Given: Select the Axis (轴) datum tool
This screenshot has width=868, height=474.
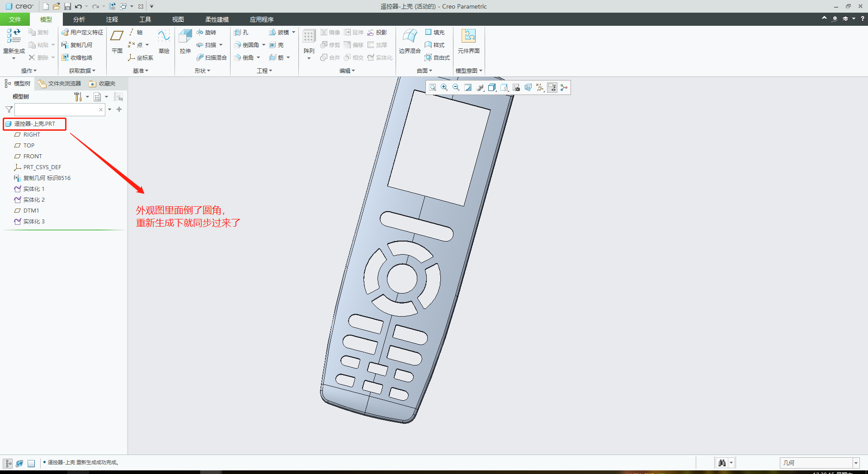Looking at the screenshot, I should pyautogui.click(x=136, y=33).
